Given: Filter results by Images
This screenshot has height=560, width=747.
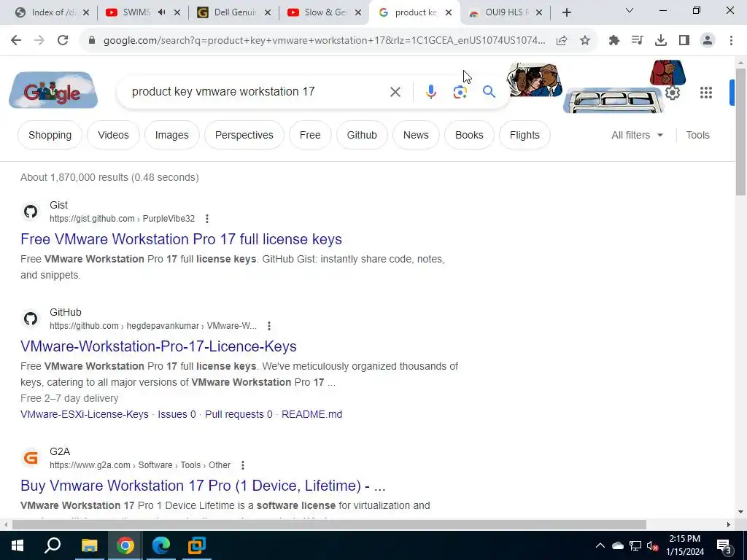Looking at the screenshot, I should coord(172,135).
